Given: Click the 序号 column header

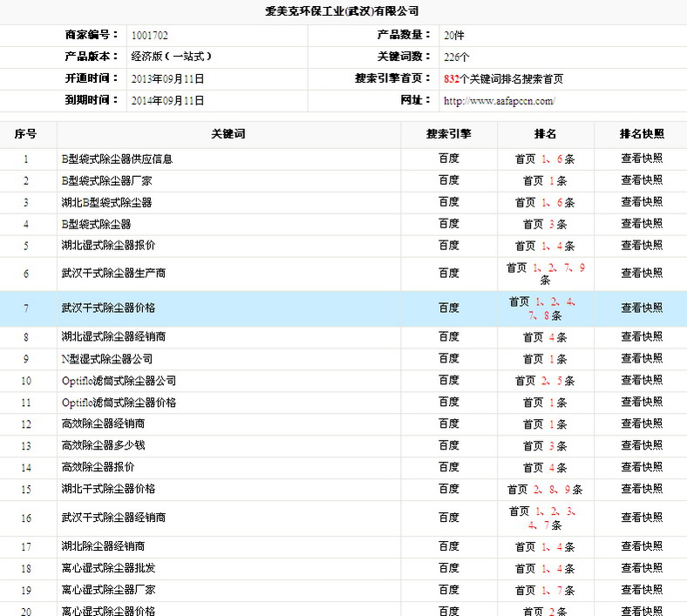Looking at the screenshot, I should (x=25, y=134).
